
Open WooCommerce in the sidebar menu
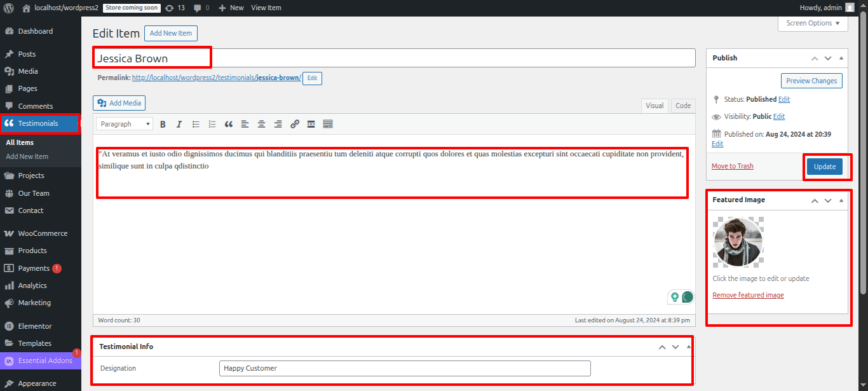(42, 233)
